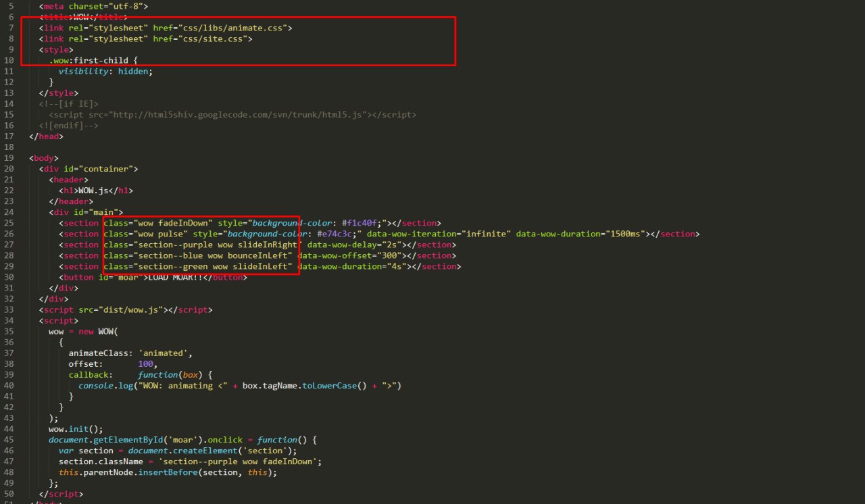Click the "css/site.css" href value
This screenshot has height=504, width=865.
pos(212,39)
